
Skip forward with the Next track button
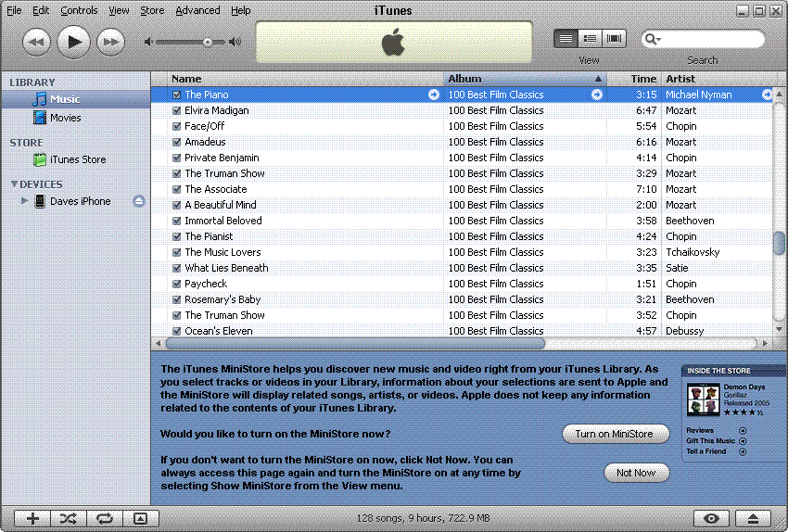(x=110, y=42)
